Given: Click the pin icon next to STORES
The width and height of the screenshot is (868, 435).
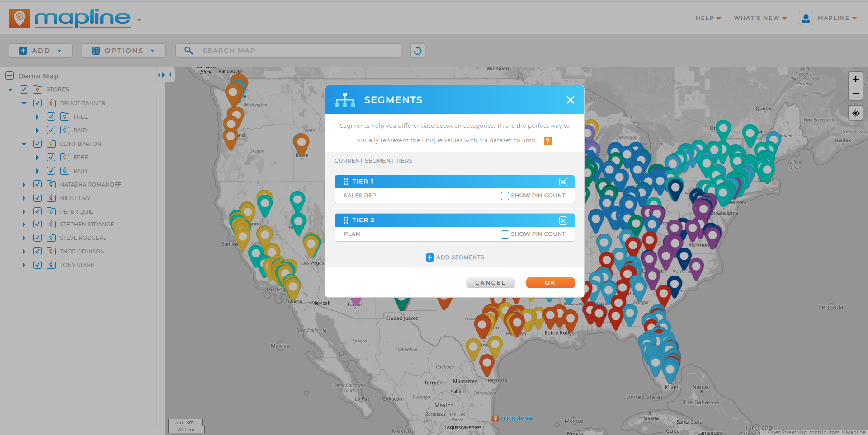Looking at the screenshot, I should pyautogui.click(x=38, y=89).
